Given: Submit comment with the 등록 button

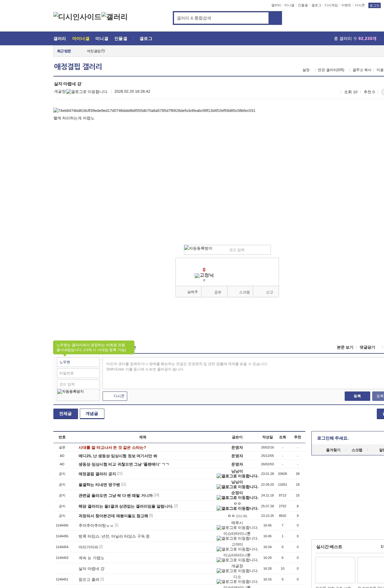Looking at the screenshot, I should pos(357,396).
